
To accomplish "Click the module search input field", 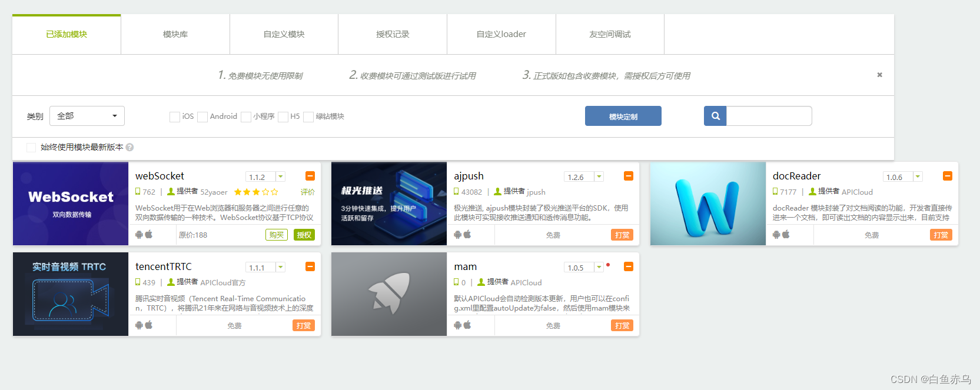I will (769, 116).
